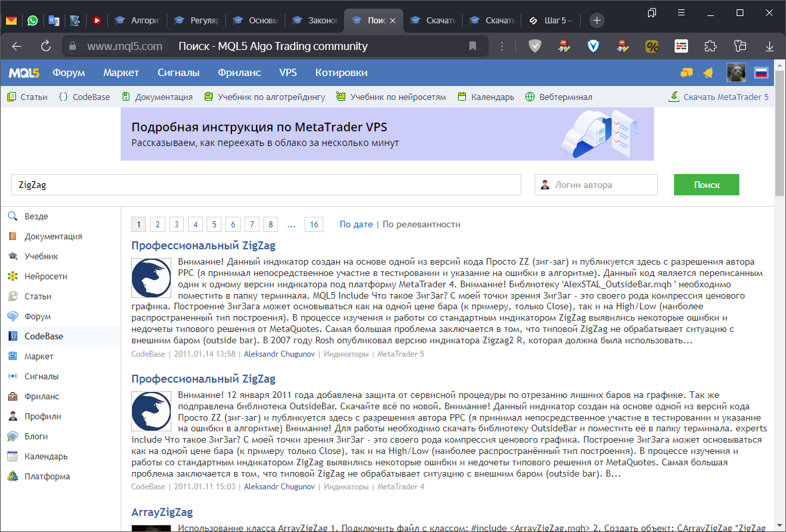The height and width of the screenshot is (532, 786).
Task: Focus the Логин автора input field
Action: pos(596,185)
